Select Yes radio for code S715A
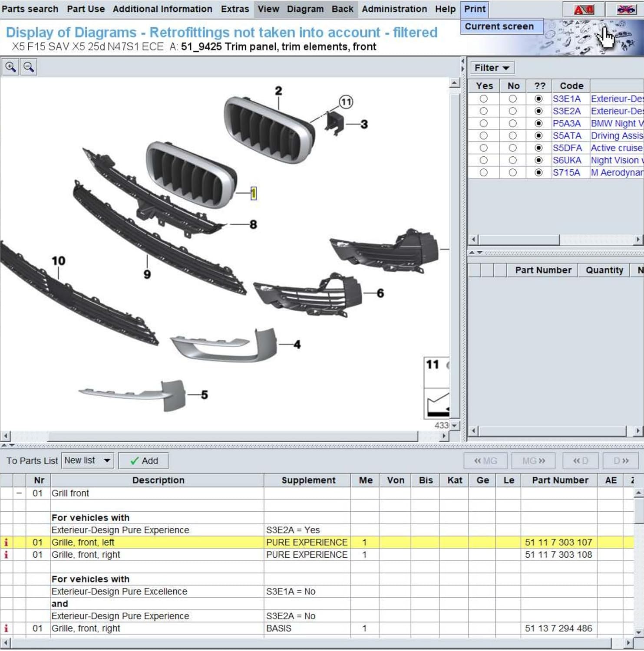 [x=483, y=173]
